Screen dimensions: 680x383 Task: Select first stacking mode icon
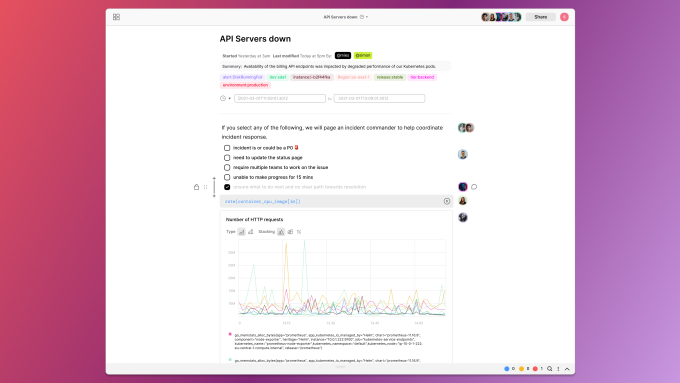281,232
